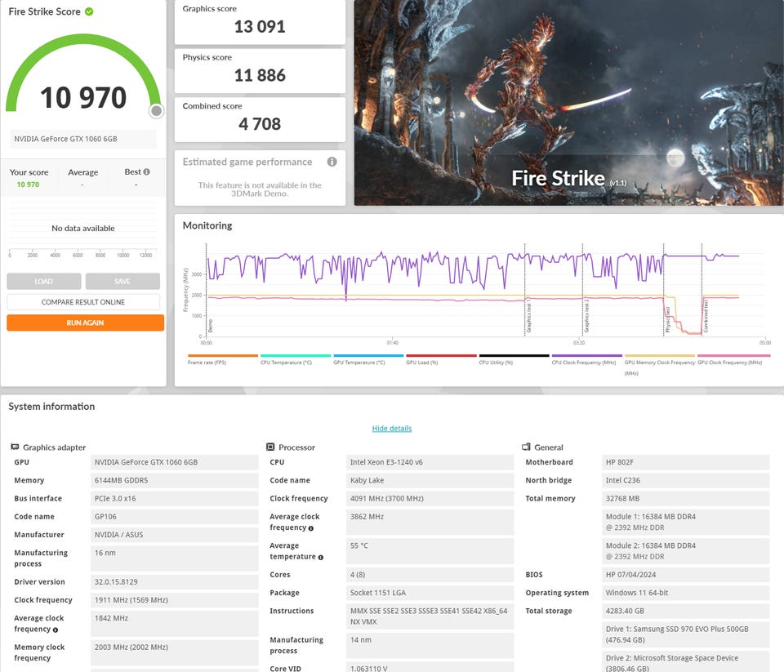Screen dimensions: 784x672
Task: Click the PCIe 3.0 x16 bus interface value
Action: coord(174,499)
